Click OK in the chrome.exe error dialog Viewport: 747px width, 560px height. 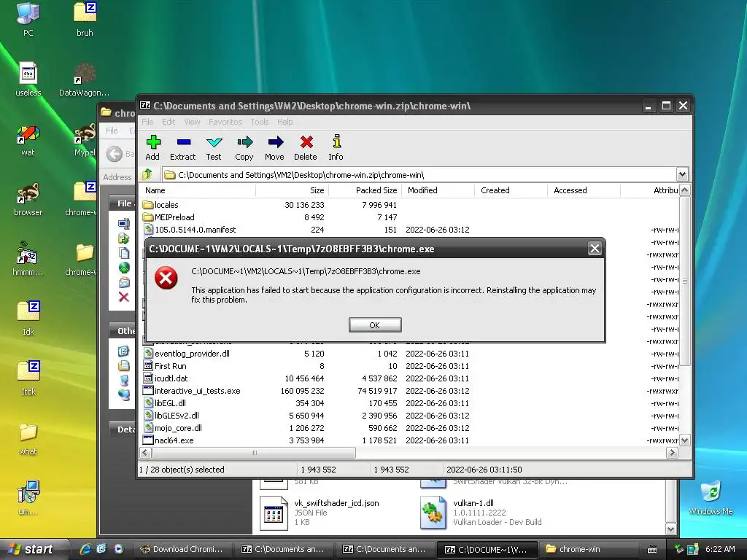(x=375, y=324)
